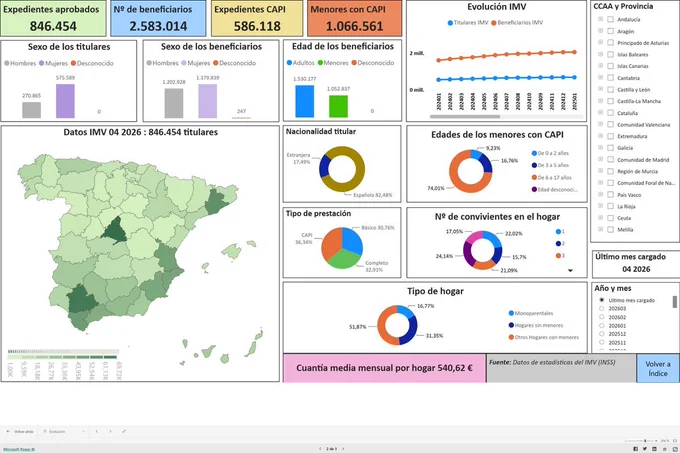
Task: Check the La Rioja checkbox
Action: [611, 206]
